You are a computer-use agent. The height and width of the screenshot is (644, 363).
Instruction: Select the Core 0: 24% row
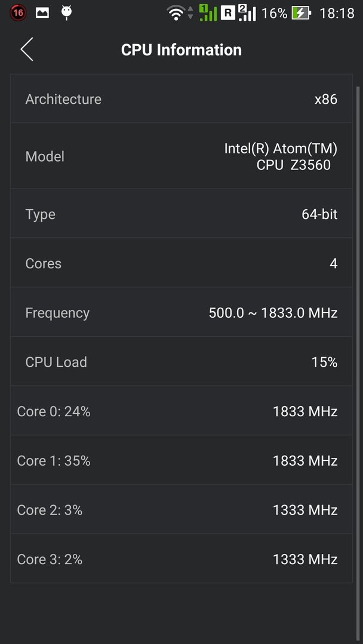click(181, 411)
